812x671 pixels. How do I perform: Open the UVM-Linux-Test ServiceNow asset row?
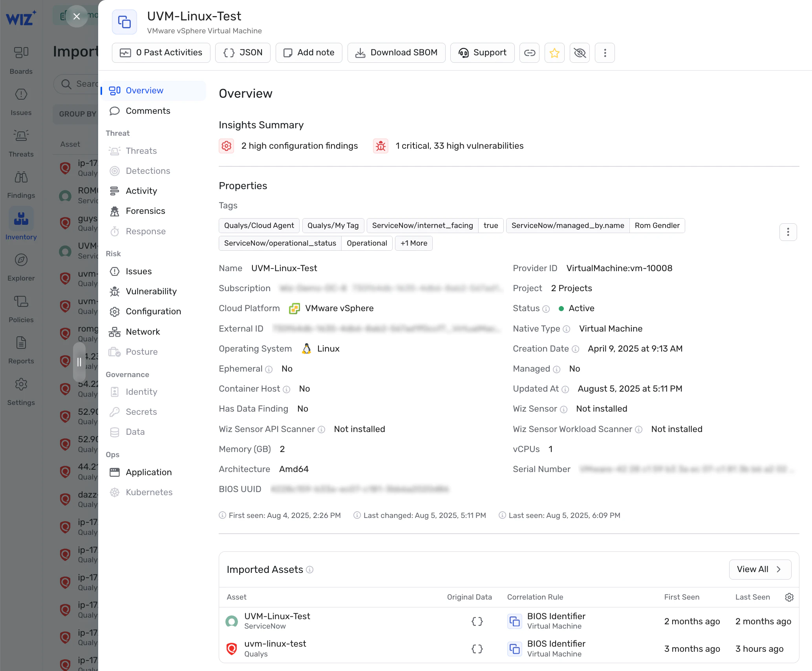click(x=509, y=621)
